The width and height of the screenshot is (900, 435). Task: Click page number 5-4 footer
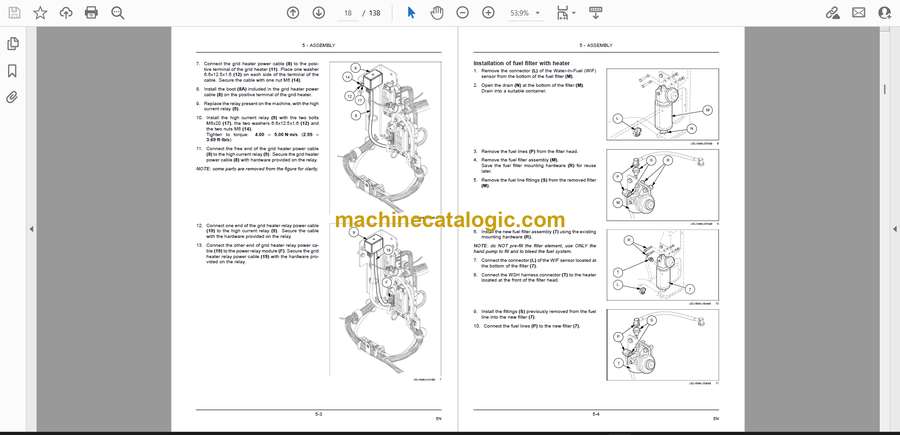click(x=595, y=413)
